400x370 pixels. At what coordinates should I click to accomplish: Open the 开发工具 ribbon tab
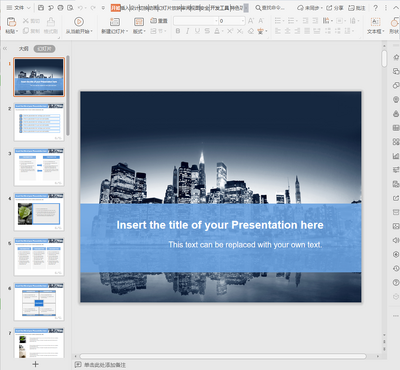(219, 8)
